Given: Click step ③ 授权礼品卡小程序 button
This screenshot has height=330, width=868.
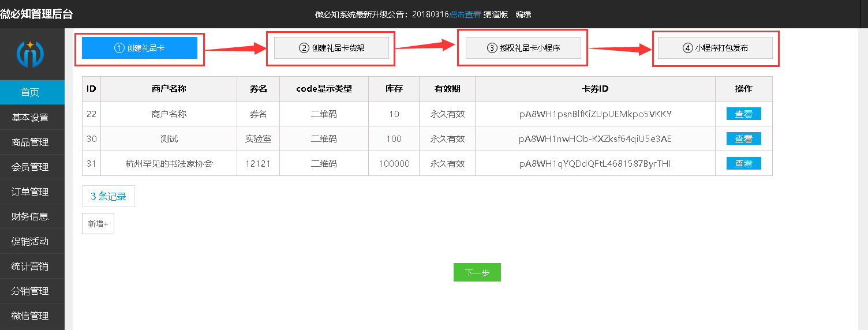Looking at the screenshot, I should [x=523, y=48].
